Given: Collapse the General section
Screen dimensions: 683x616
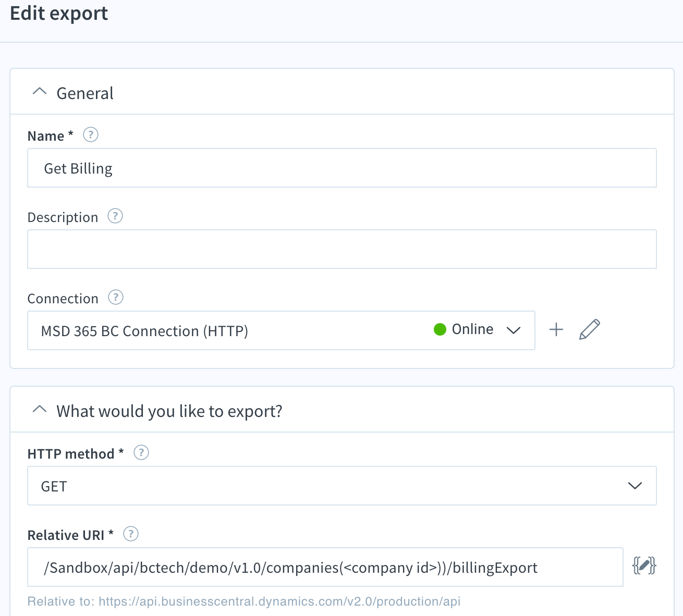Looking at the screenshot, I should click(40, 91).
